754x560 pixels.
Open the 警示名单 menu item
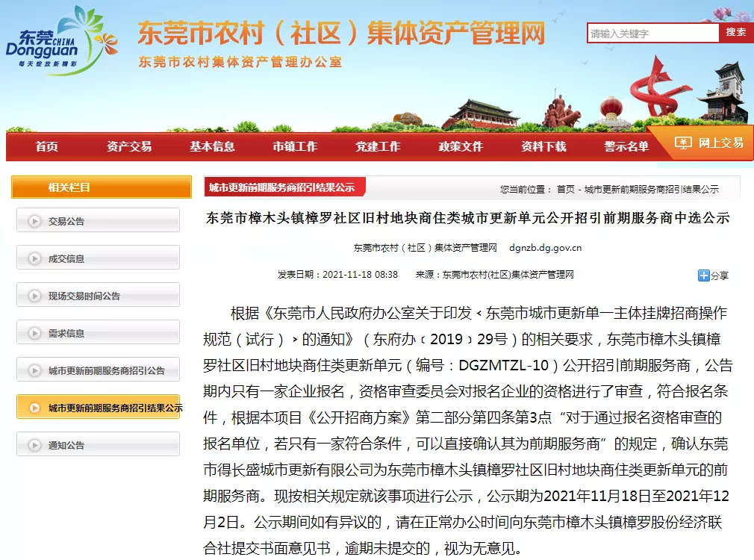pos(626,147)
